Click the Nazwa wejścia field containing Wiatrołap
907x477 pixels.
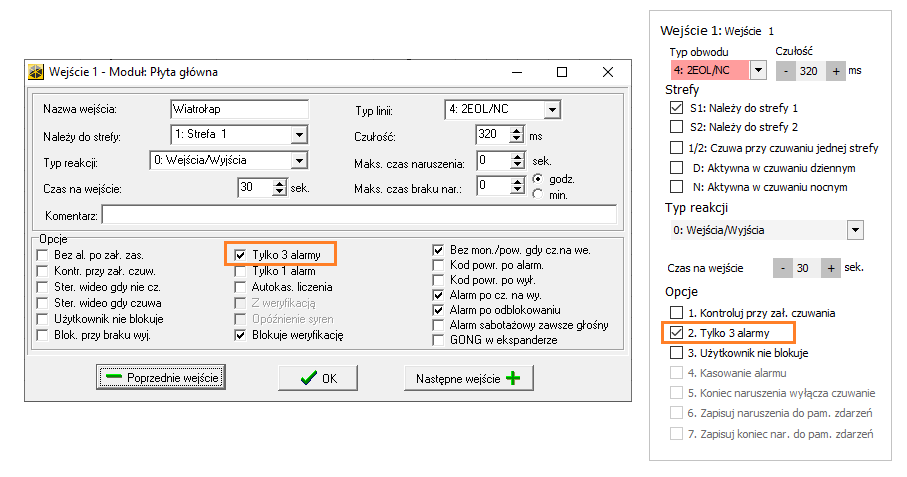tap(240, 109)
